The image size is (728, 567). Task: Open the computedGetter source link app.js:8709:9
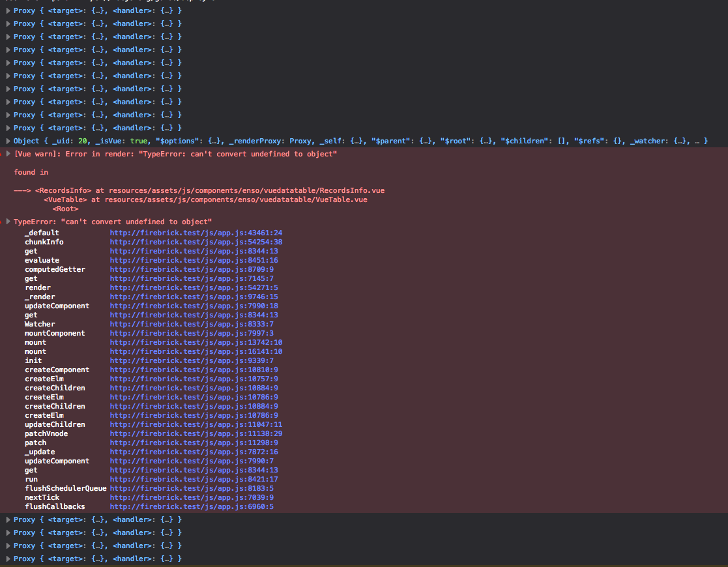point(188,269)
